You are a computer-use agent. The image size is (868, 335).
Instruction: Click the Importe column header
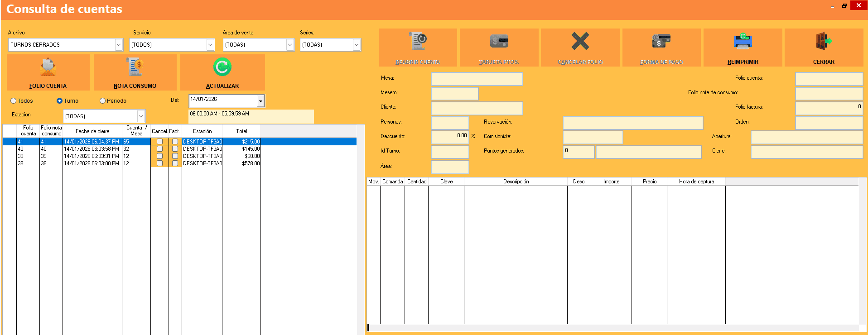click(611, 182)
